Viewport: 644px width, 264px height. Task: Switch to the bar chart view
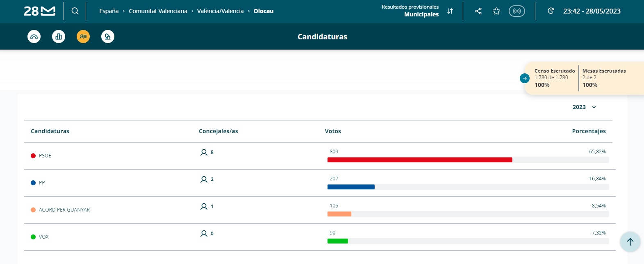[59, 36]
